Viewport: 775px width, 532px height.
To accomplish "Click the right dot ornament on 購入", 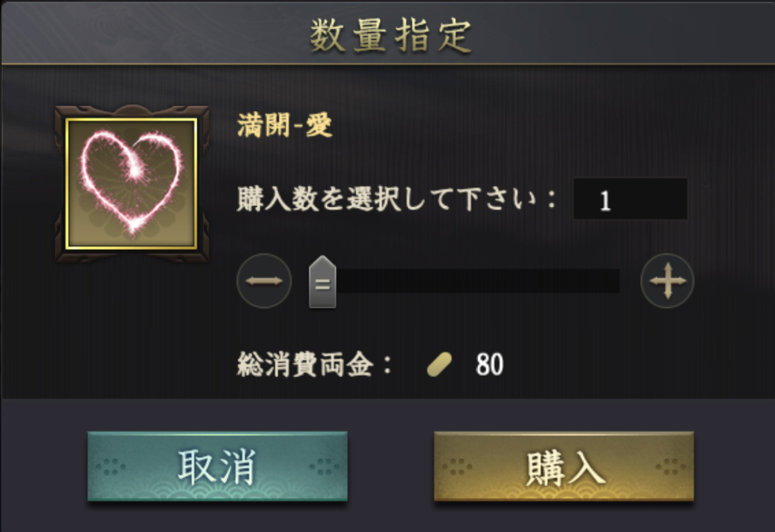I will [671, 466].
